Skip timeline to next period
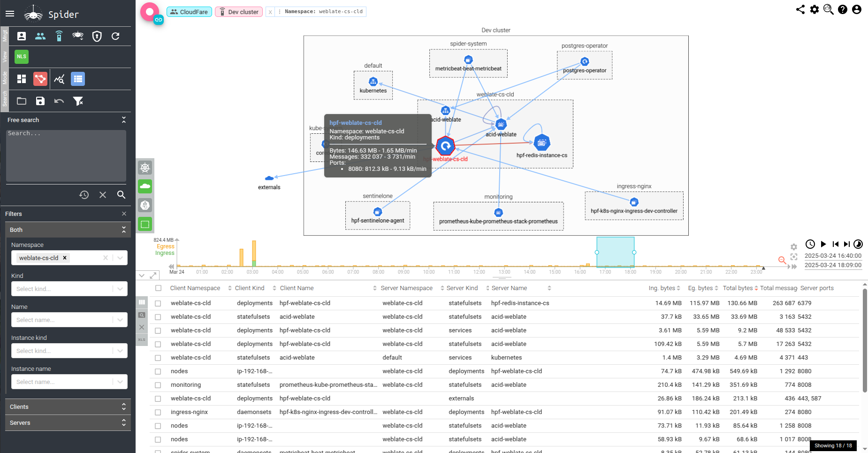The height and width of the screenshot is (453, 868). (x=846, y=244)
